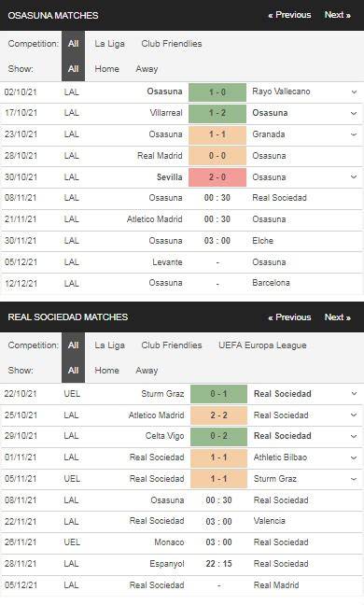The image size is (364, 605).
Task: Open the Athletic Bilbao team link
Action: 280,457
